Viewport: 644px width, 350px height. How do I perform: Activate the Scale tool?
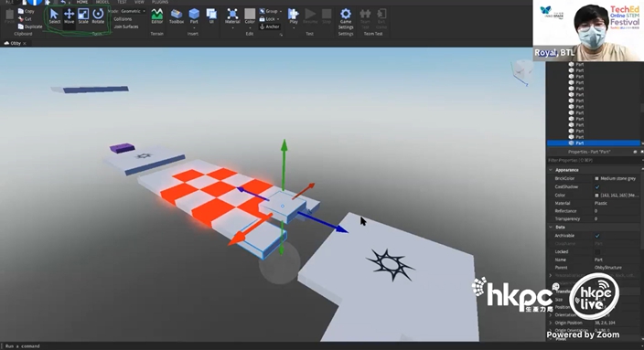[x=83, y=16]
